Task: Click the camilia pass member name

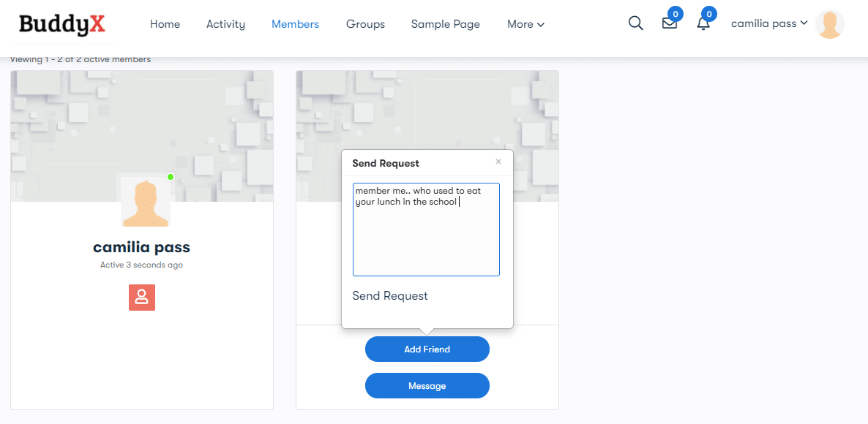Action: coord(141,247)
